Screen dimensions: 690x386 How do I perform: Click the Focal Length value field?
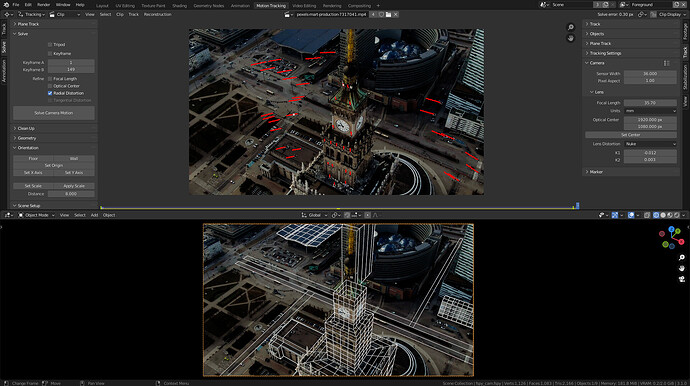coord(650,103)
